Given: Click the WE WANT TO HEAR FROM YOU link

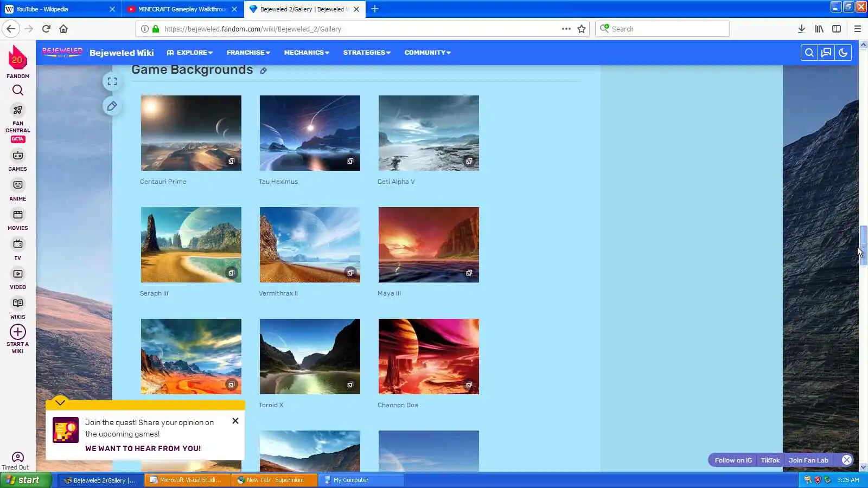Looking at the screenshot, I should (x=143, y=448).
